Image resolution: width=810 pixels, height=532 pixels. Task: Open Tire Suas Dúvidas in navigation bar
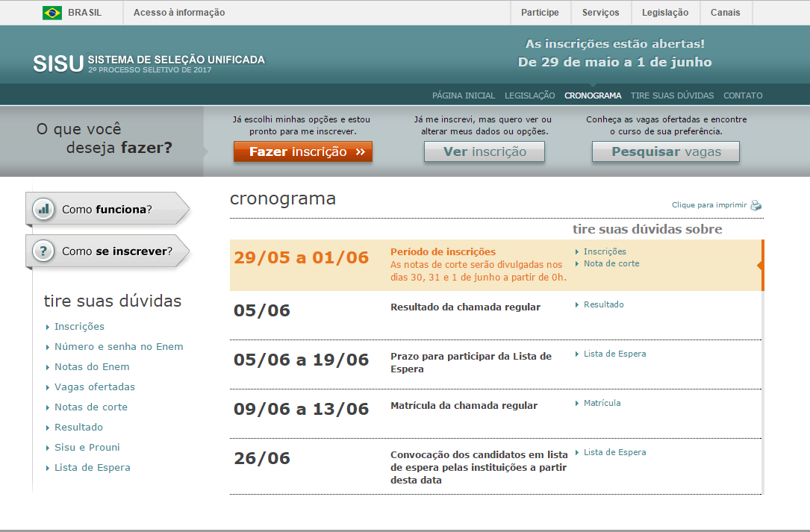click(672, 96)
